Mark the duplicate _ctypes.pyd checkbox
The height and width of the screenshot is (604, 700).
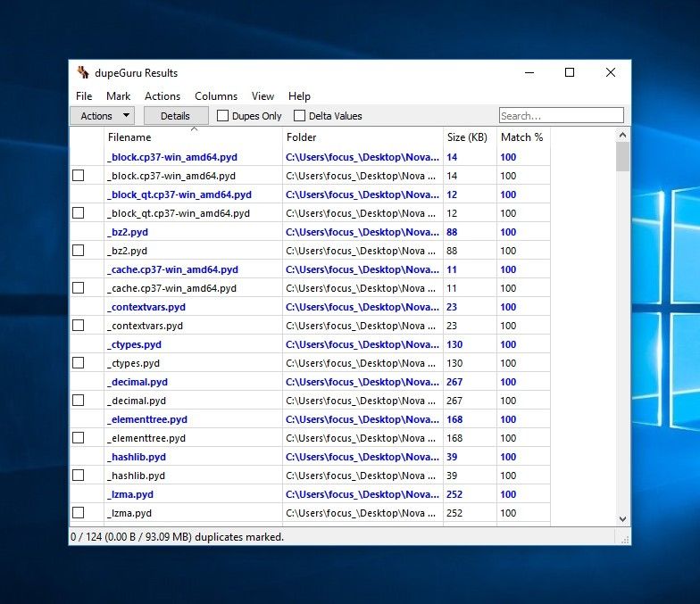[79, 363]
